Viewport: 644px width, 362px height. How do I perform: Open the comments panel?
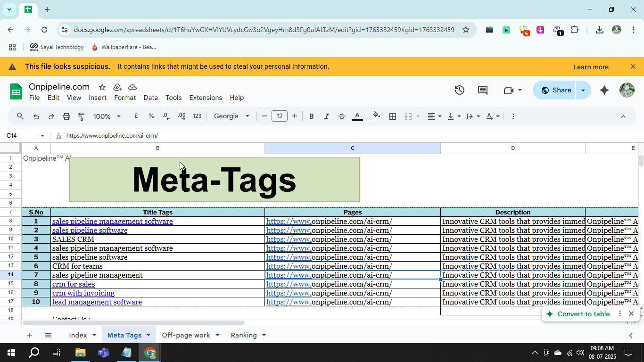[483, 90]
